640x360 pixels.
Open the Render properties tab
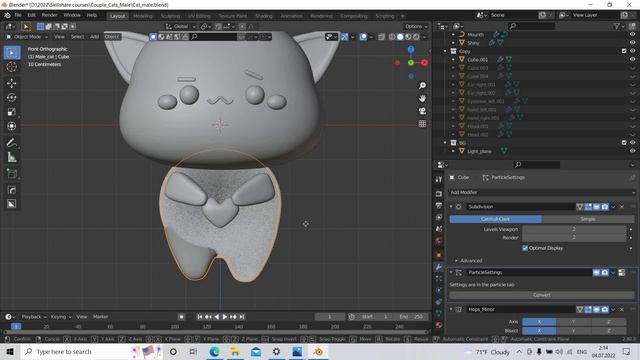click(439, 194)
